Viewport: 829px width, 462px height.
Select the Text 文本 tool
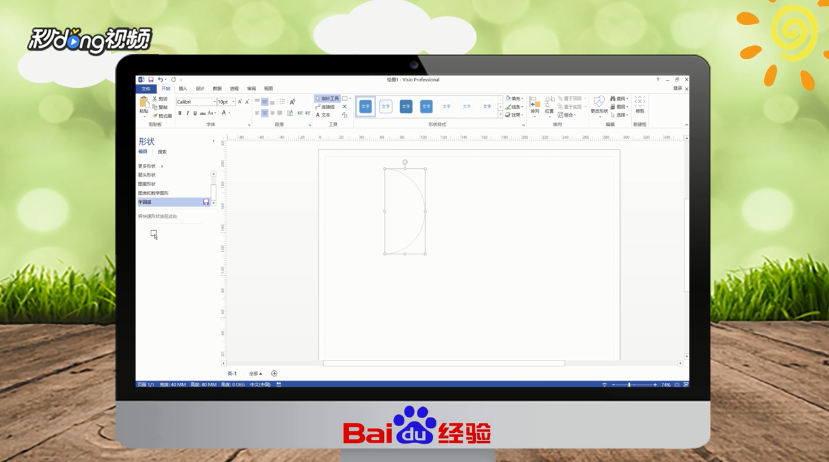click(323, 115)
